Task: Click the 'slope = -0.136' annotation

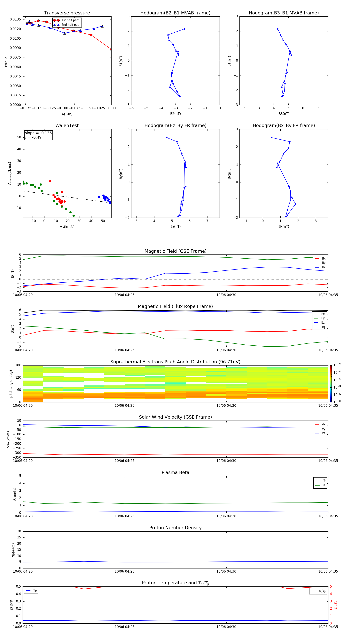Action: pyautogui.click(x=38, y=133)
